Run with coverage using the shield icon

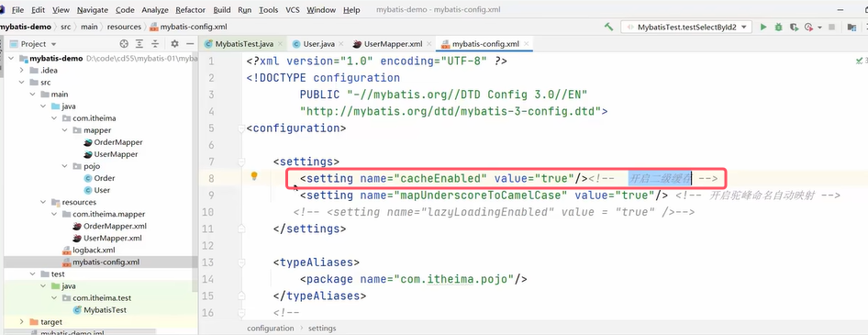pyautogui.click(x=794, y=27)
